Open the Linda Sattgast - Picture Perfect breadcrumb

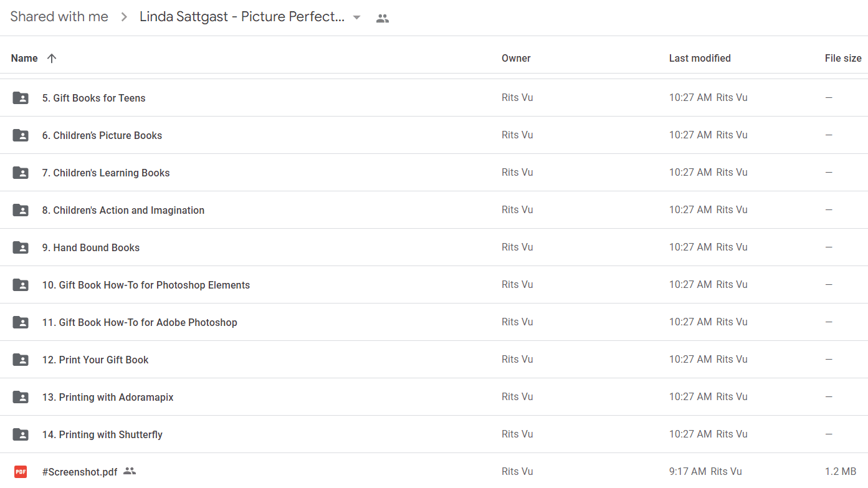click(x=242, y=17)
